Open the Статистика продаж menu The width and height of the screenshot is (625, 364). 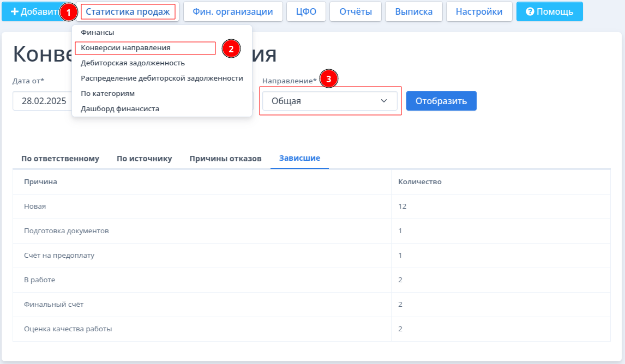click(128, 11)
